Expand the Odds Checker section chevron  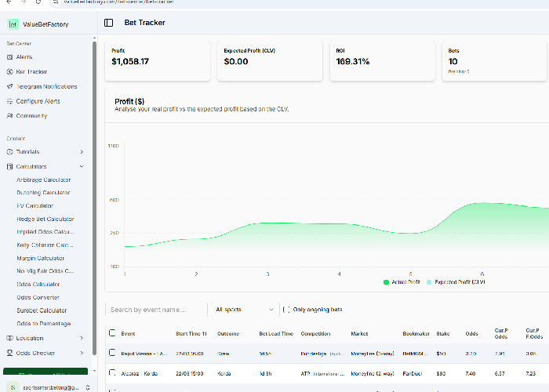(x=82, y=353)
